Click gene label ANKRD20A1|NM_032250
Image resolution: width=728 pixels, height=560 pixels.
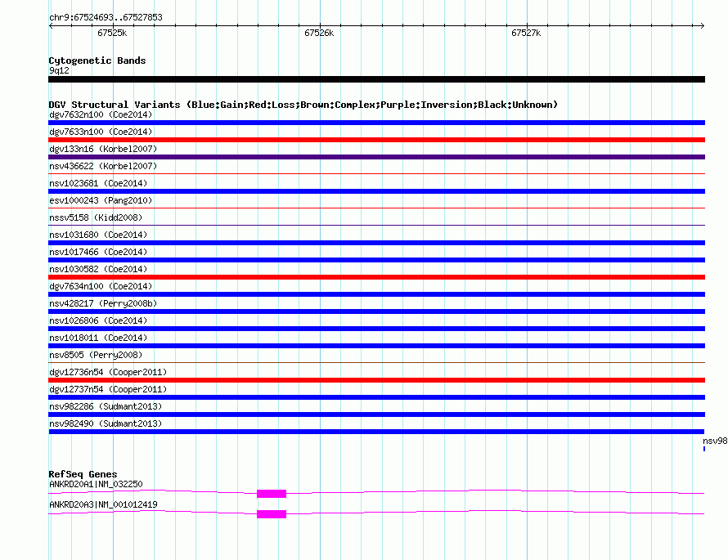pyautogui.click(x=96, y=484)
